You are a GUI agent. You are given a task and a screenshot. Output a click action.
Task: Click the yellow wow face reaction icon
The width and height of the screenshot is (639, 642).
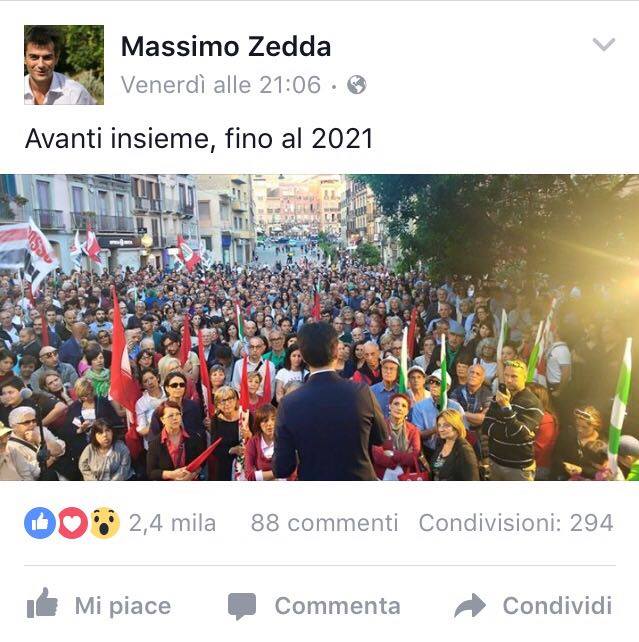point(105,523)
